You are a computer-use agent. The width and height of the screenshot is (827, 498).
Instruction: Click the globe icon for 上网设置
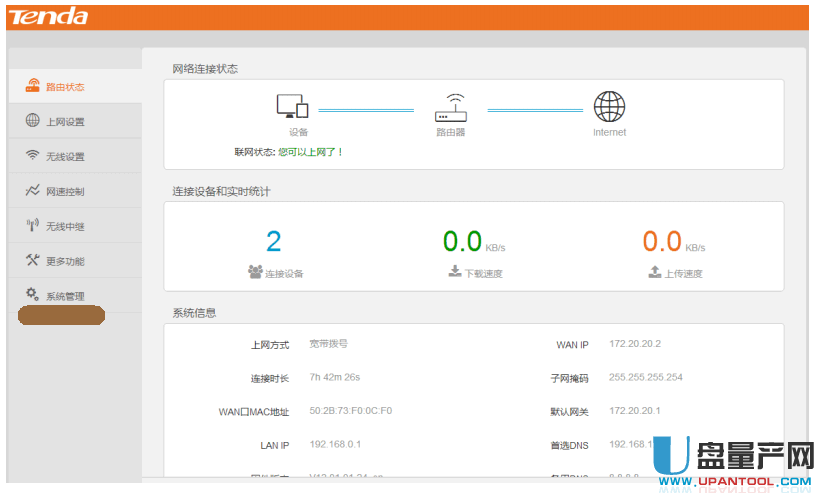33,121
